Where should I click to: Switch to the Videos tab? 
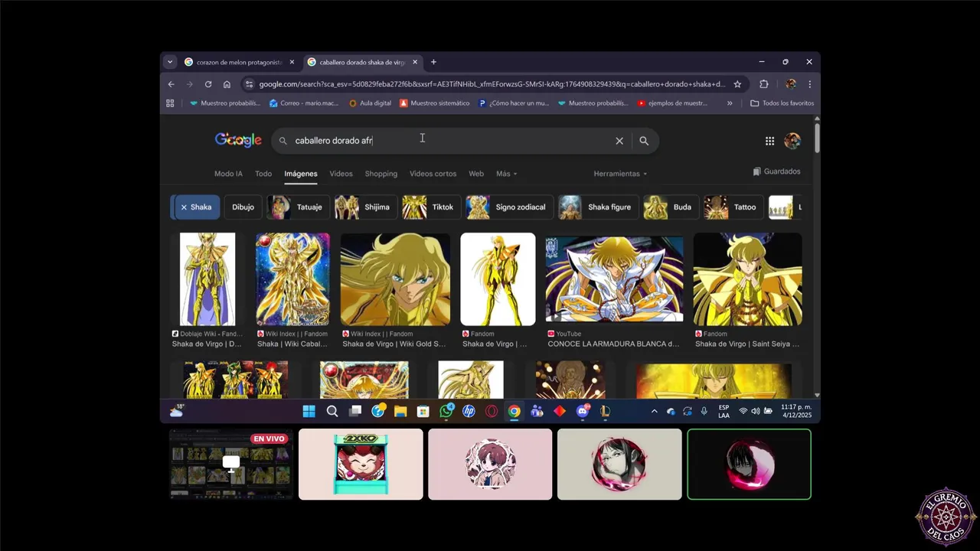pos(341,174)
